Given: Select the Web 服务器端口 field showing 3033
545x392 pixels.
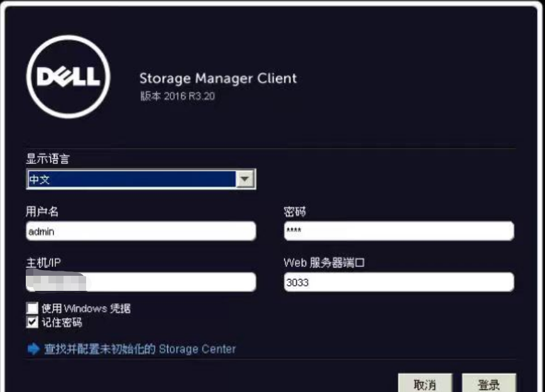Looking at the screenshot, I should pos(399,282).
